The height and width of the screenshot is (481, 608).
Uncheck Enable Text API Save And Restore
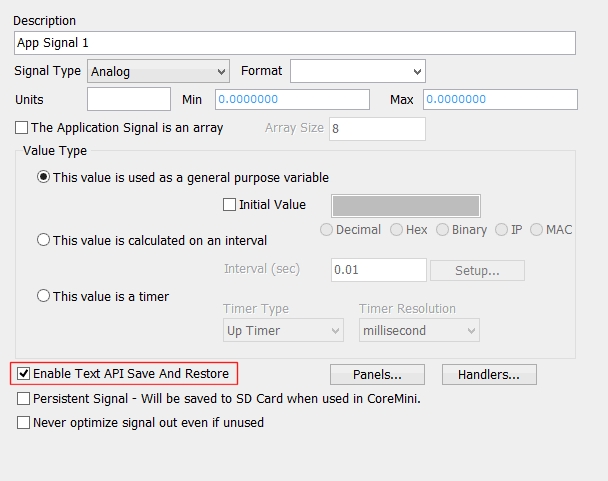pyautogui.click(x=22, y=374)
